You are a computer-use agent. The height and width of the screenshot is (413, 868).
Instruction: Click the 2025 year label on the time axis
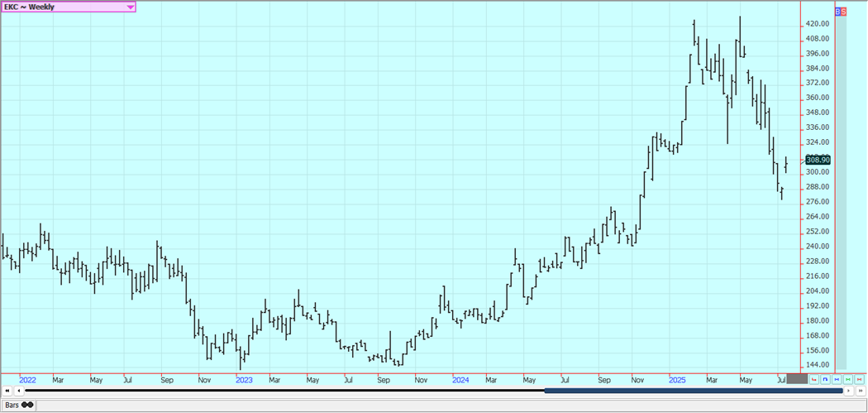pyautogui.click(x=678, y=380)
